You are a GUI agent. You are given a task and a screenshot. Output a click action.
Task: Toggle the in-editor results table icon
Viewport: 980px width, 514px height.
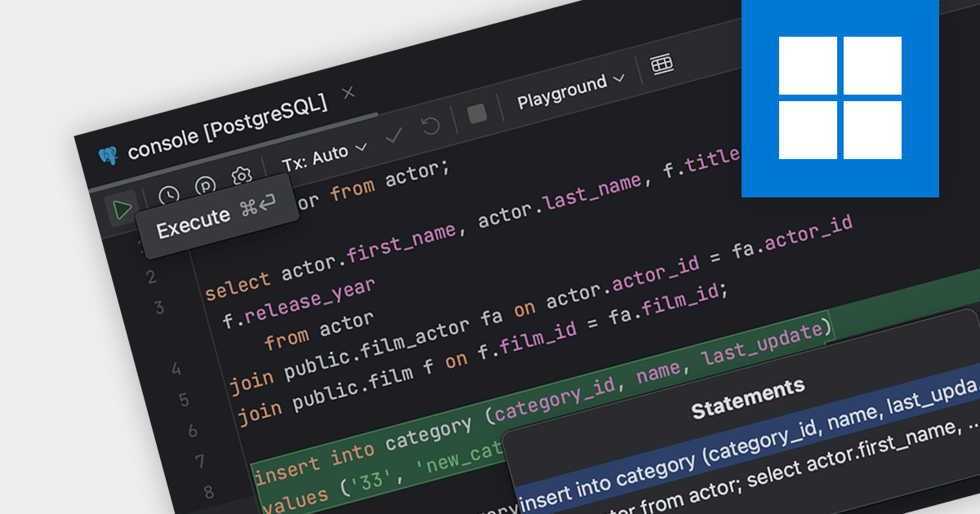point(661,64)
